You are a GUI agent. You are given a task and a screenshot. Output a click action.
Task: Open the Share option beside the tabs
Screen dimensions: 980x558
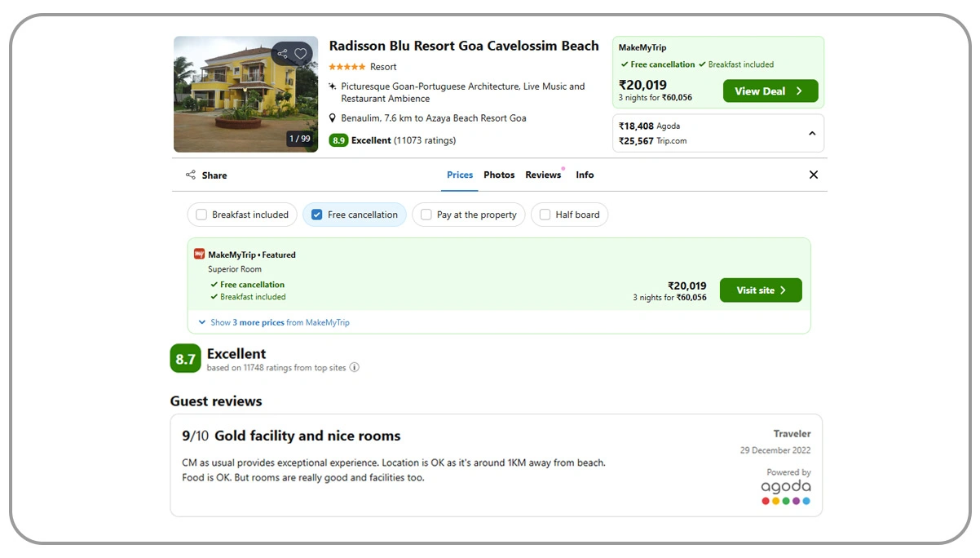pyautogui.click(x=205, y=175)
